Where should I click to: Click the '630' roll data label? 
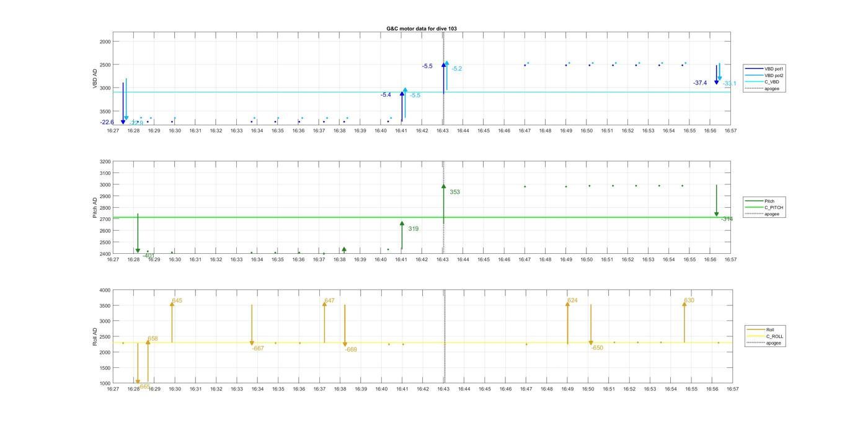tap(689, 300)
